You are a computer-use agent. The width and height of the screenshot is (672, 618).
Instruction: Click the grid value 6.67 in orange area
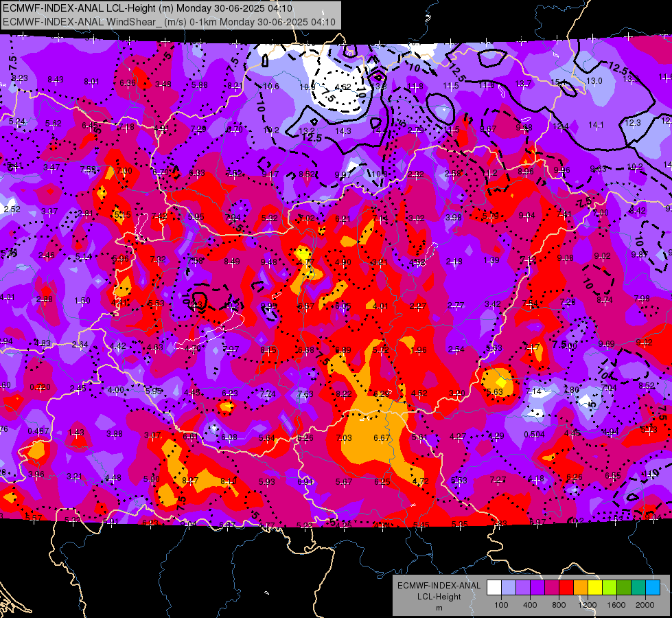point(382,438)
